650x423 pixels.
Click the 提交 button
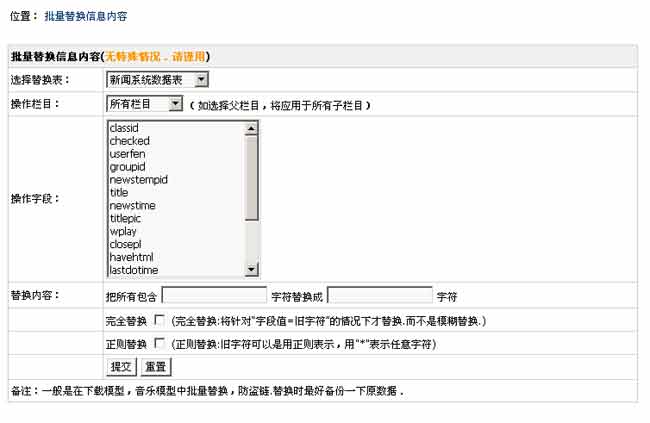pyautogui.click(x=121, y=367)
